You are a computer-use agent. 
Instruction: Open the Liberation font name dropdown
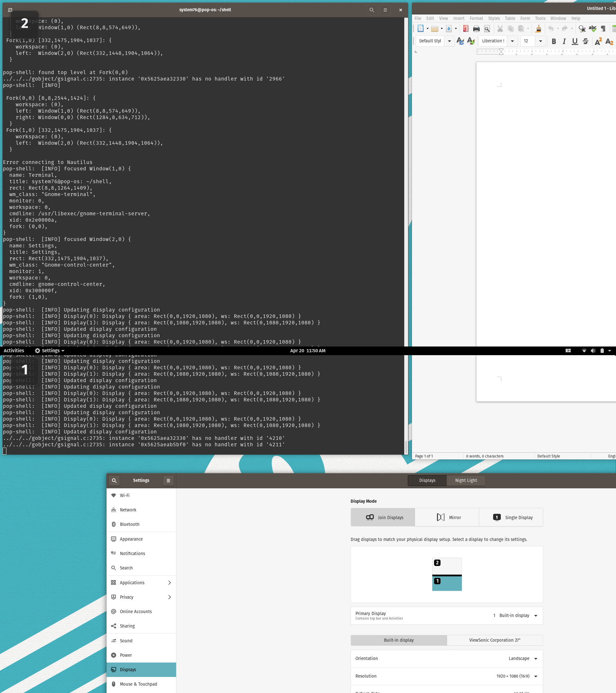512,41
